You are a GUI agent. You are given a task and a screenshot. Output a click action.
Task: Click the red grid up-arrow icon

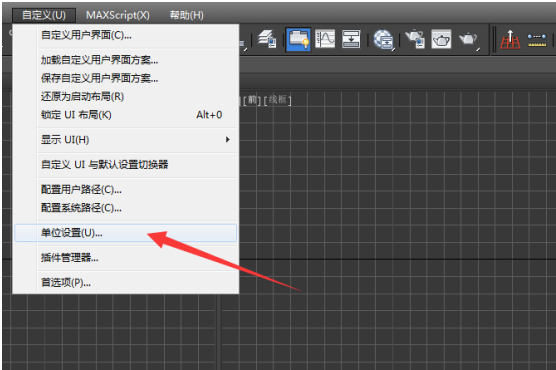pyautogui.click(x=510, y=39)
